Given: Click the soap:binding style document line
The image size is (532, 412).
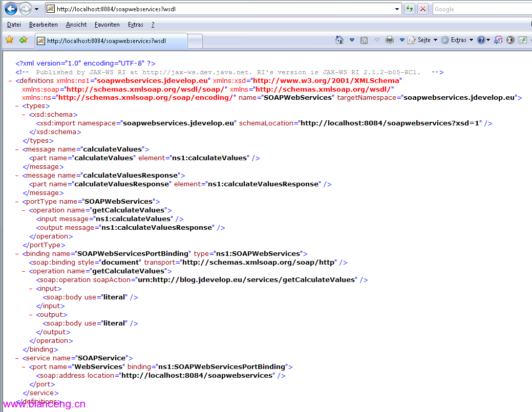Looking at the screenshot, I should [x=188, y=263].
